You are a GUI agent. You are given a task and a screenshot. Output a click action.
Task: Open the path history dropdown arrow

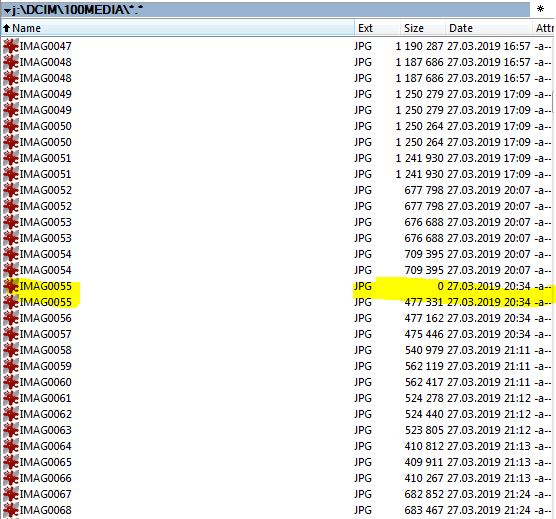pyautogui.click(x=7, y=11)
